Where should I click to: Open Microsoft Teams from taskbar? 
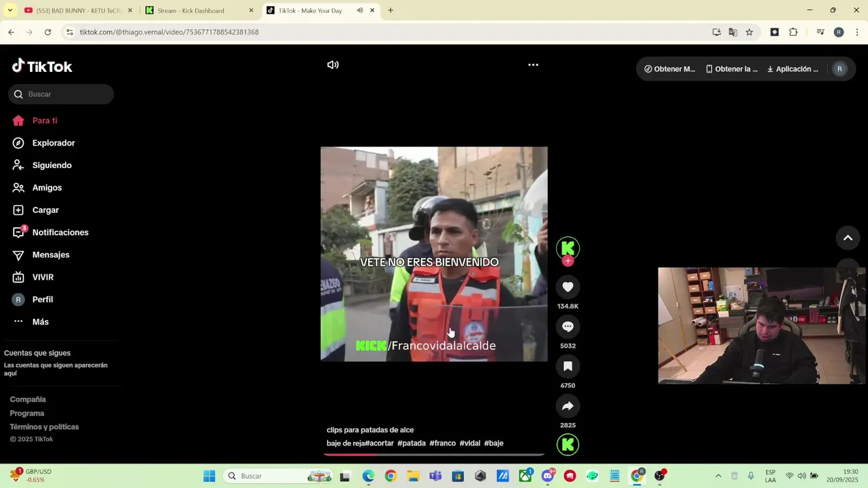[435, 476]
